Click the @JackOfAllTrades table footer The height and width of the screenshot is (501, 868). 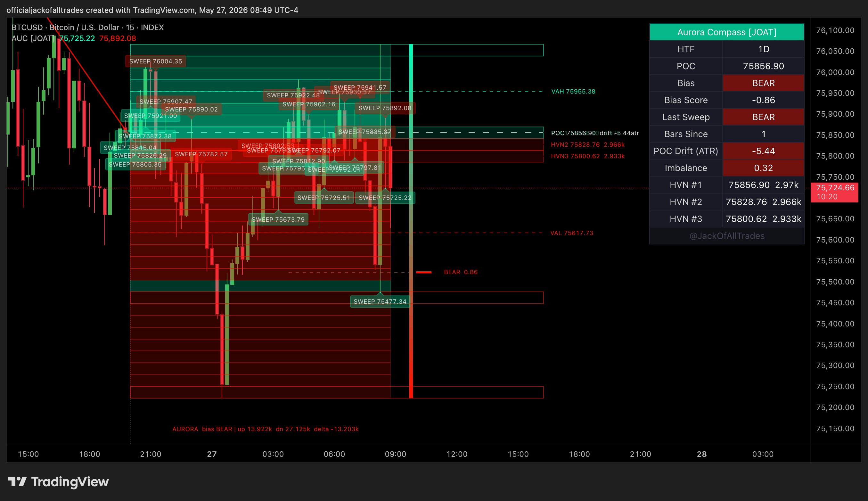pyautogui.click(x=727, y=236)
